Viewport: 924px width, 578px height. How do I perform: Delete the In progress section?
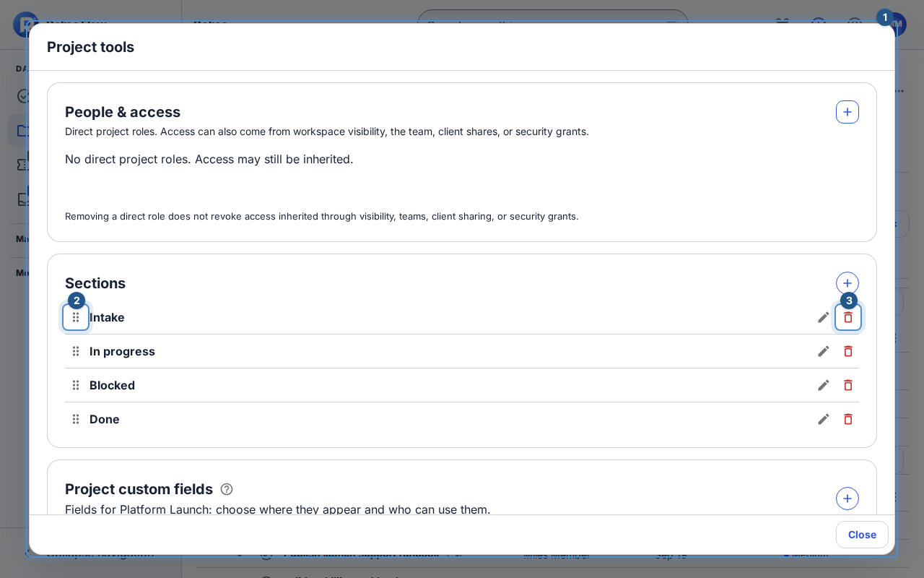click(x=848, y=351)
